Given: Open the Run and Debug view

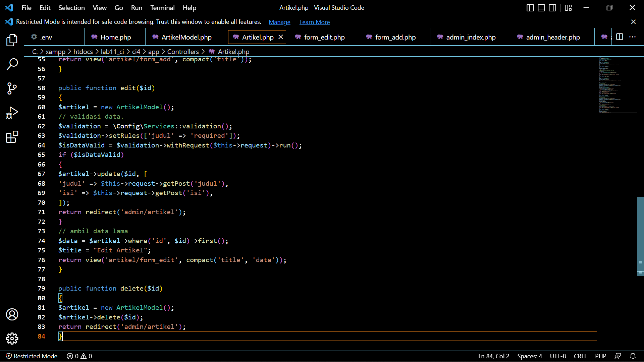Looking at the screenshot, I should click(12, 113).
